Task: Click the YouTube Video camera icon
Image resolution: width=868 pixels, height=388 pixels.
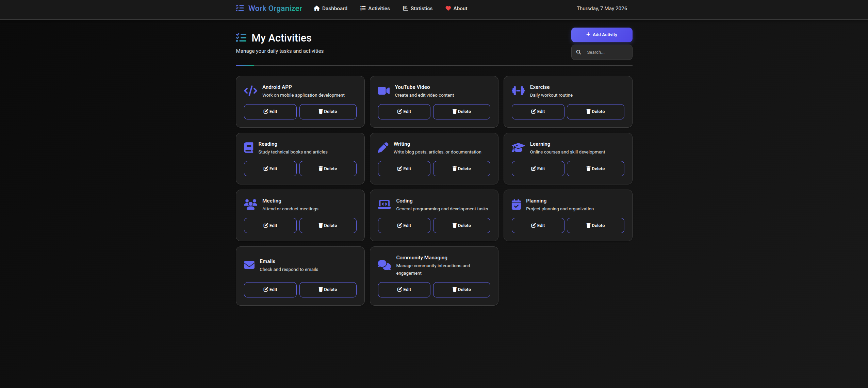Action: [x=384, y=91]
